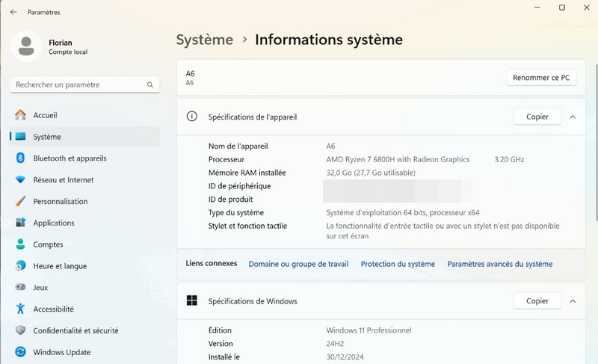
Task: Go to Windows Update in sidebar
Action: 61,352
